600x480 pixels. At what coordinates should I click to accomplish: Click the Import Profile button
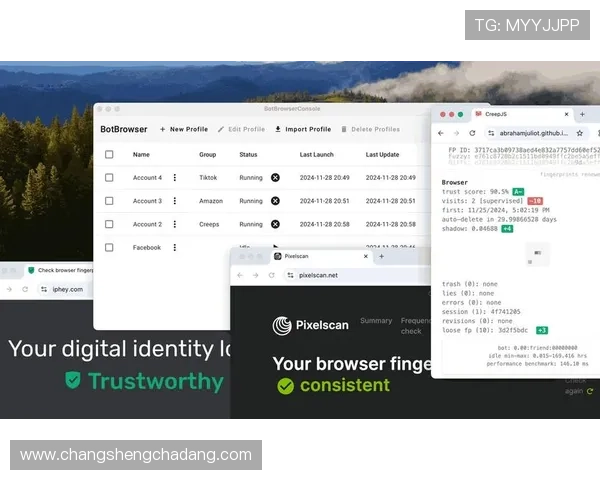click(302, 130)
